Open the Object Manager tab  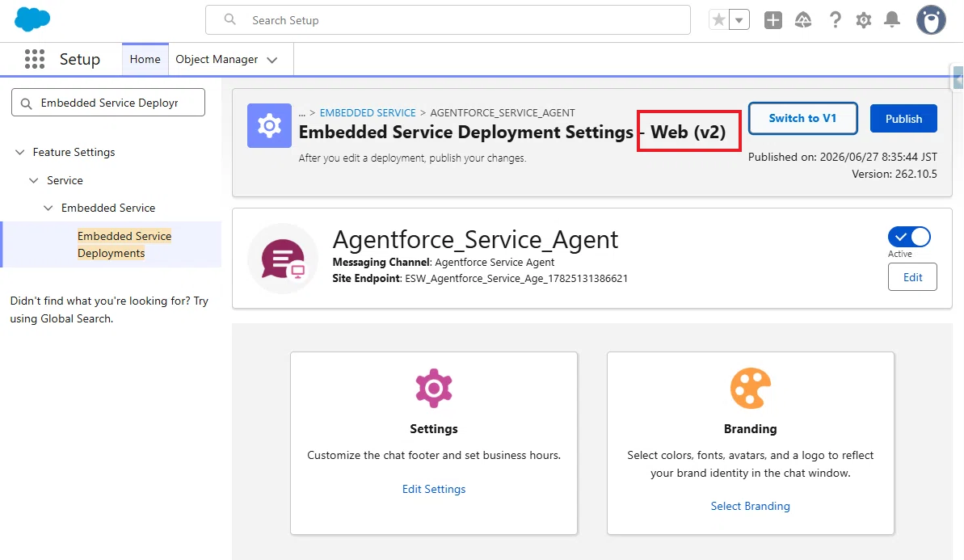217,59
